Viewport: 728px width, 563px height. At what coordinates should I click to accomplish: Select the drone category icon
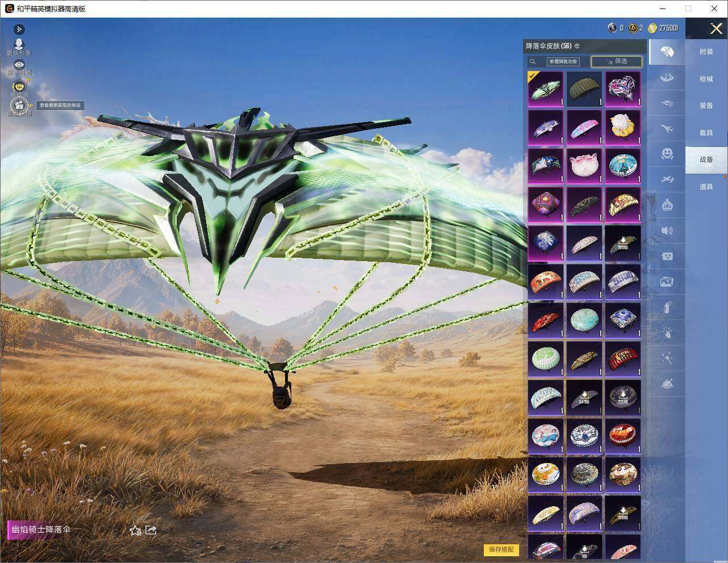click(x=667, y=103)
